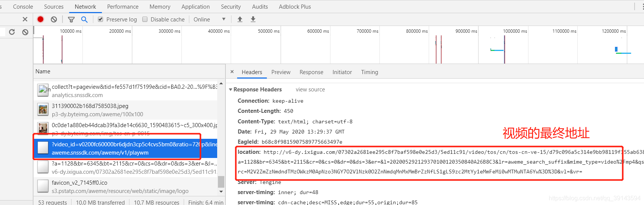Open the Timing tab in details

coord(370,72)
